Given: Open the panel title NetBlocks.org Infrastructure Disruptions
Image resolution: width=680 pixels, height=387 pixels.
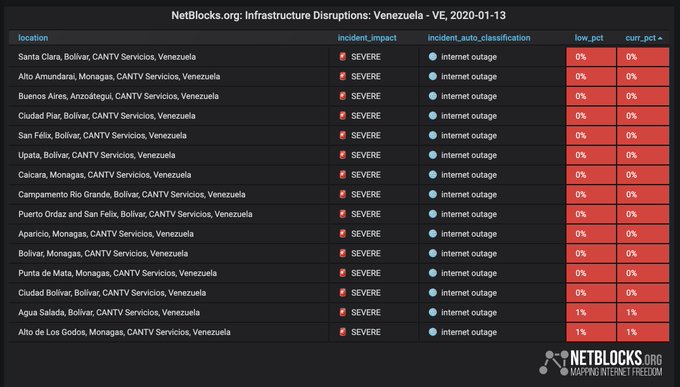Looking at the screenshot, I should 338,16.
